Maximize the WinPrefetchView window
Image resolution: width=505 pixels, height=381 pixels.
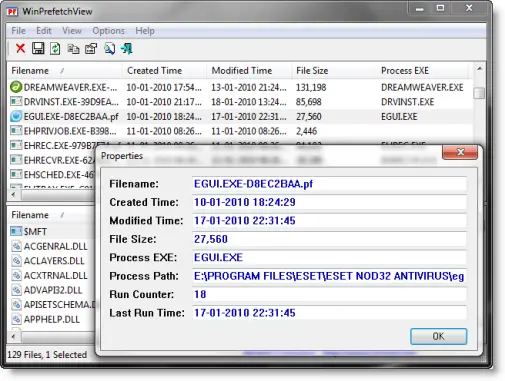(440, 8)
